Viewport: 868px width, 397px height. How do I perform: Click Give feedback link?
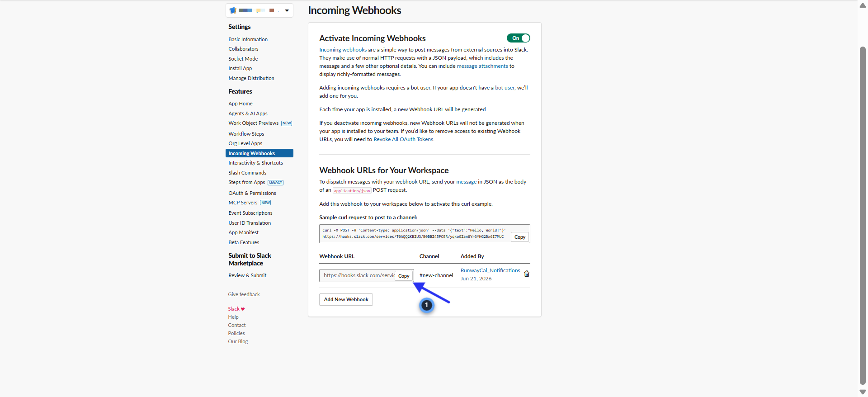pyautogui.click(x=244, y=294)
